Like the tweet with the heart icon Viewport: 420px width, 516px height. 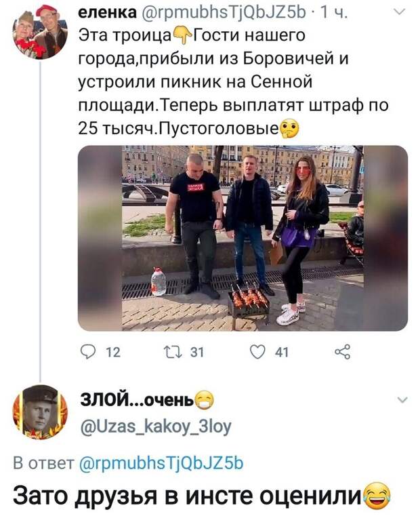(257, 352)
